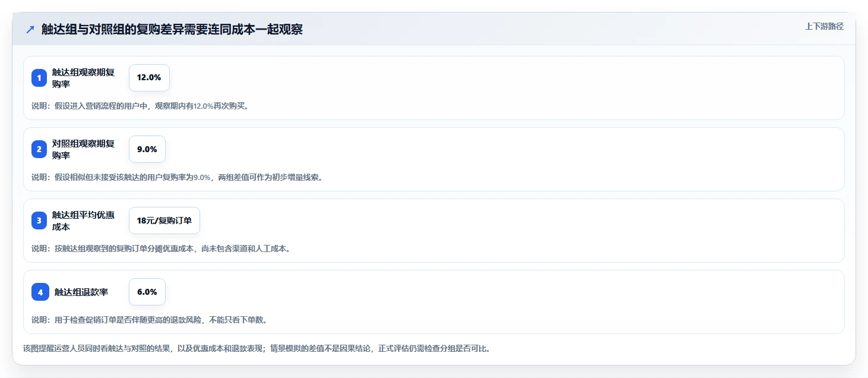The height and width of the screenshot is (378, 868).
Task: Click step number 1 badge
Action: (39, 78)
